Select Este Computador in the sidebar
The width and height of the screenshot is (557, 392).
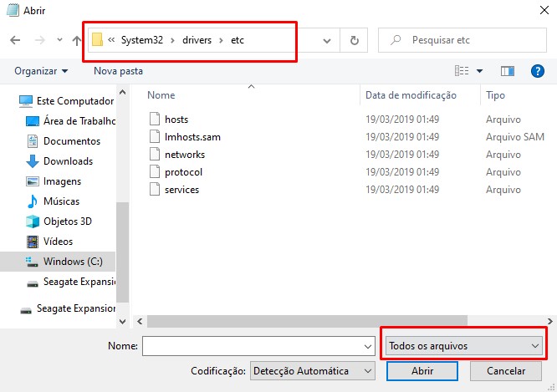coord(75,101)
